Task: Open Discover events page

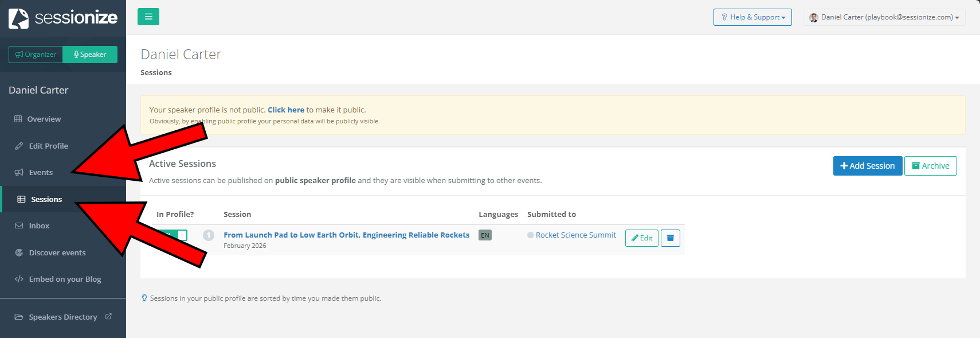Action: point(57,252)
